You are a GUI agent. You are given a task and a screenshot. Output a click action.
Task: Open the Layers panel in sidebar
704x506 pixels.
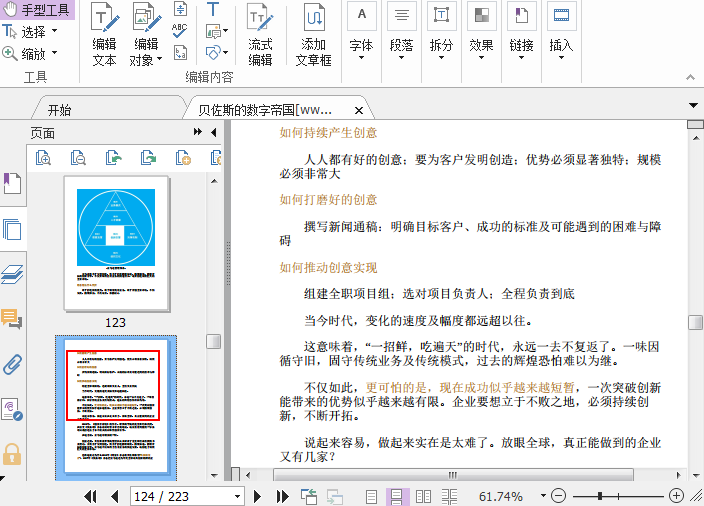pos(12,275)
